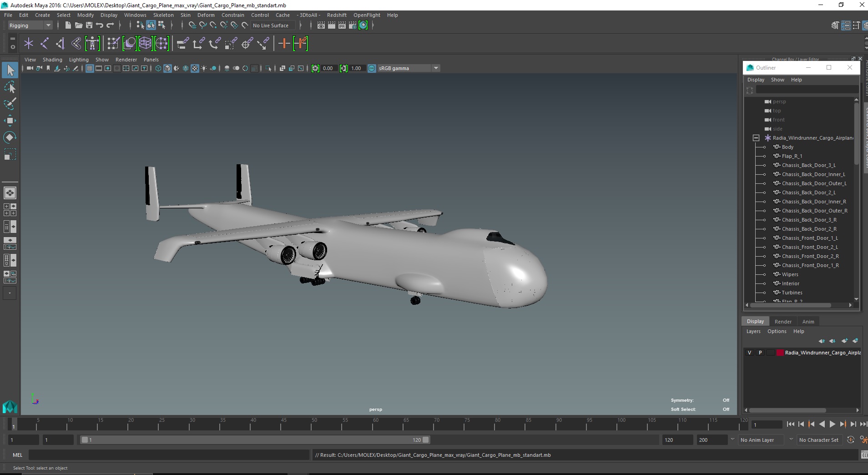This screenshot has width=868, height=475.
Task: Save the scene with floppy icon
Action: [89, 25]
